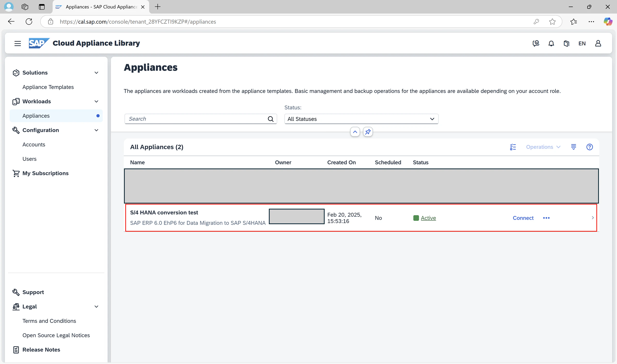This screenshot has height=364, width=617.
Task: Open the feedback chat icon
Action: pyautogui.click(x=536, y=43)
